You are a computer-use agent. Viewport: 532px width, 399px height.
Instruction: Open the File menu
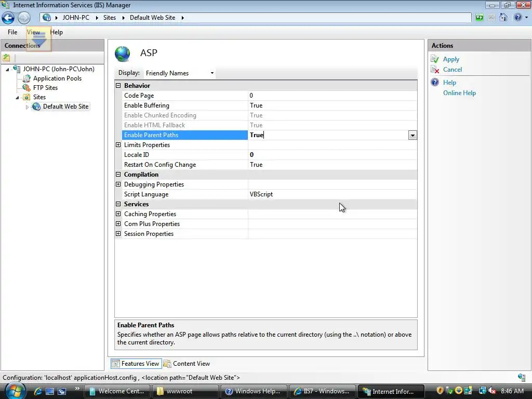(x=12, y=32)
